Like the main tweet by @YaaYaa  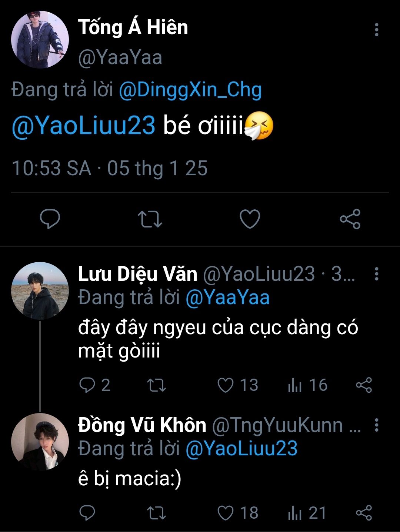pyautogui.click(x=250, y=219)
